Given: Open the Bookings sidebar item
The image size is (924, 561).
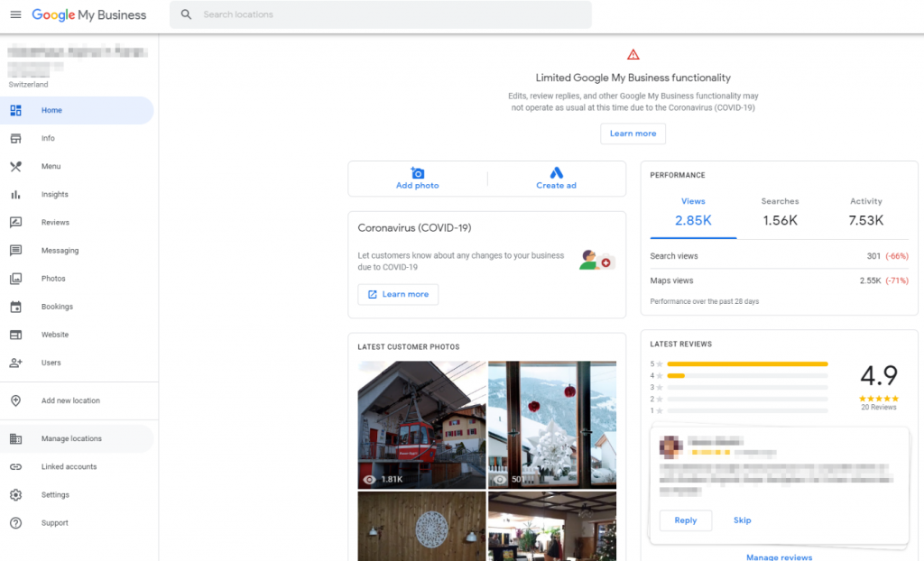Looking at the screenshot, I should tap(78, 307).
